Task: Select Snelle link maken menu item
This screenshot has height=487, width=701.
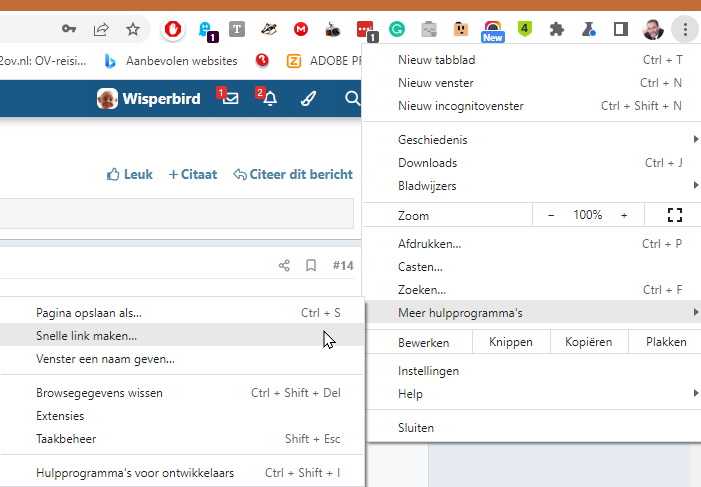Action: (87, 336)
